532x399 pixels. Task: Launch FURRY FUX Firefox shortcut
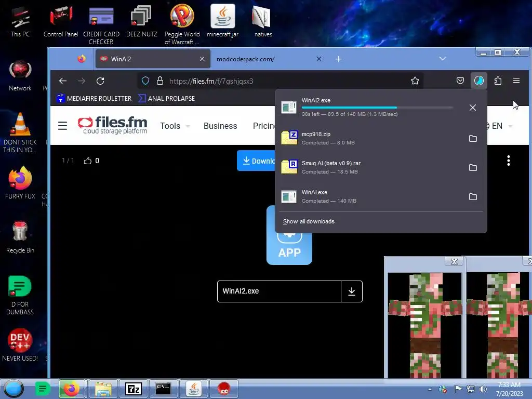coord(20,182)
